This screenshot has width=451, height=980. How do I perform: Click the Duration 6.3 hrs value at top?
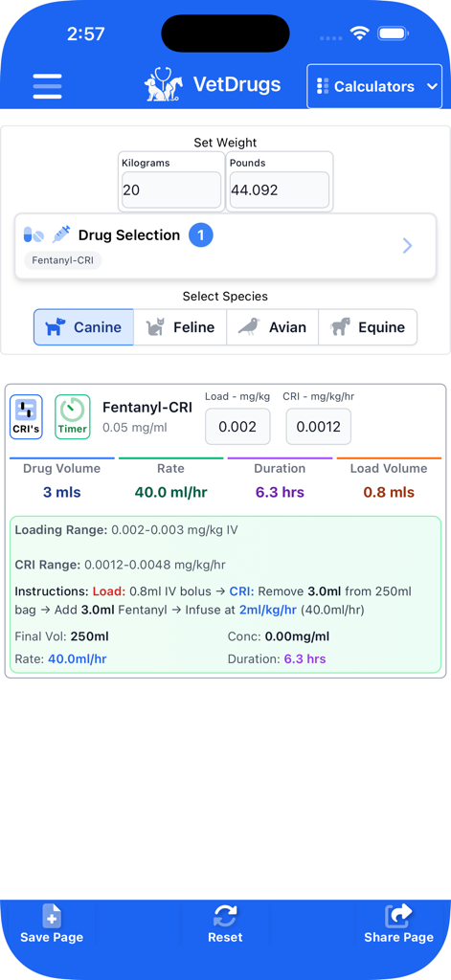pyautogui.click(x=280, y=493)
